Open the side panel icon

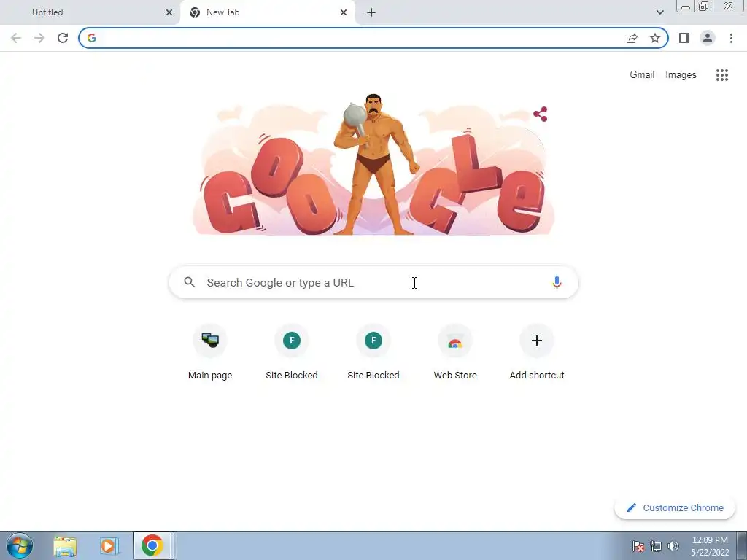(684, 38)
